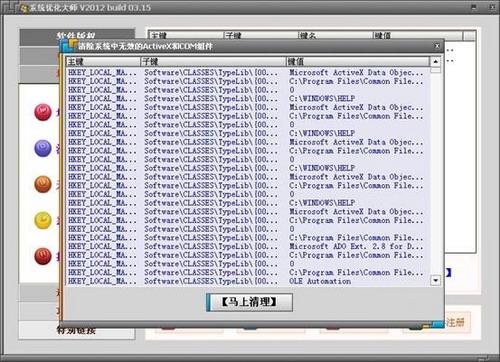Viewport: 500px width, 362px height.
Task: Sort by the dialog's 键值 column header
Action: pos(358,62)
